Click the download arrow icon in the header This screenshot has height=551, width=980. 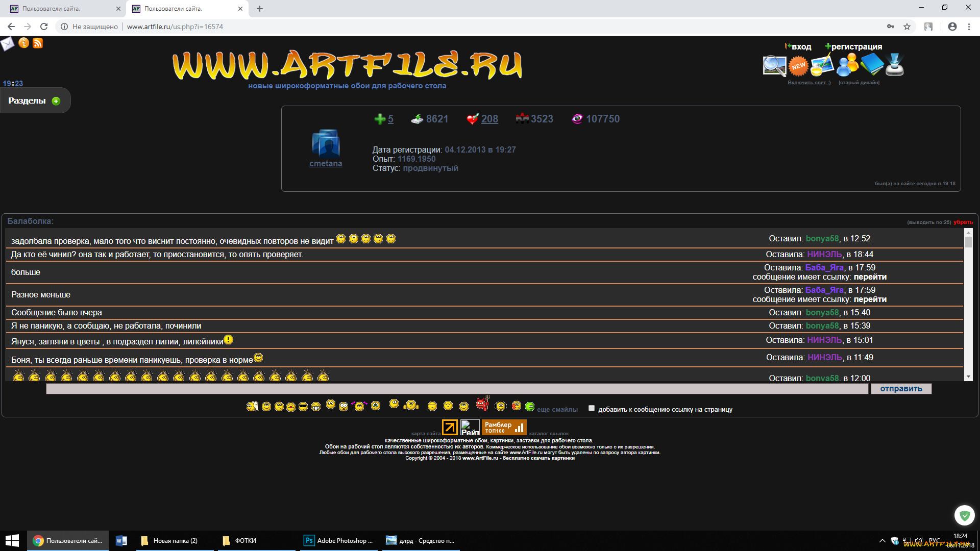895,65
